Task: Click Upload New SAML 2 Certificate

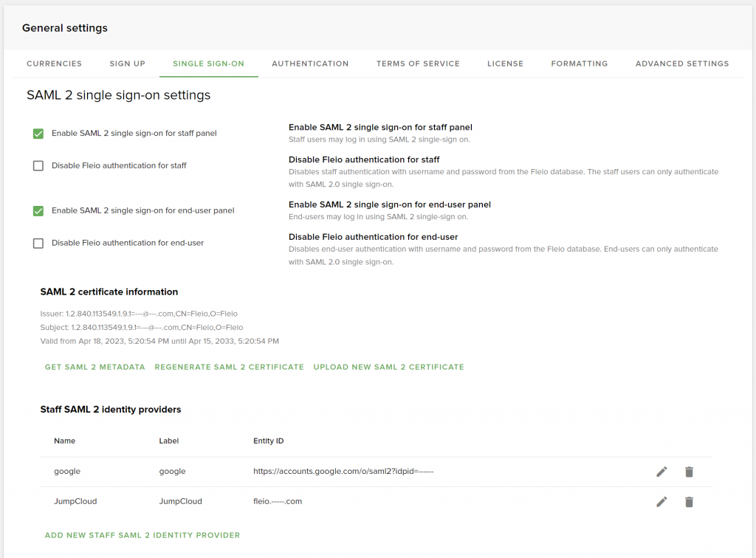Action: pyautogui.click(x=388, y=367)
